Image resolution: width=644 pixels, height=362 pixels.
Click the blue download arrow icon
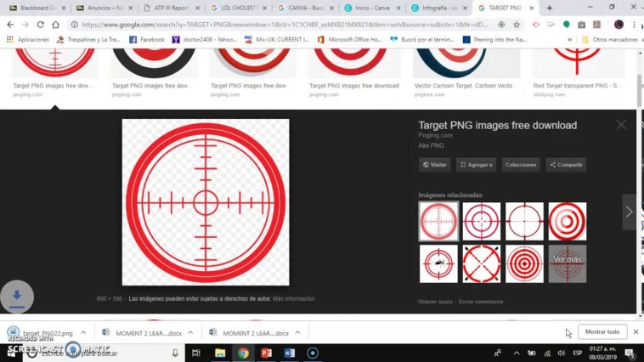pyautogui.click(x=16, y=297)
